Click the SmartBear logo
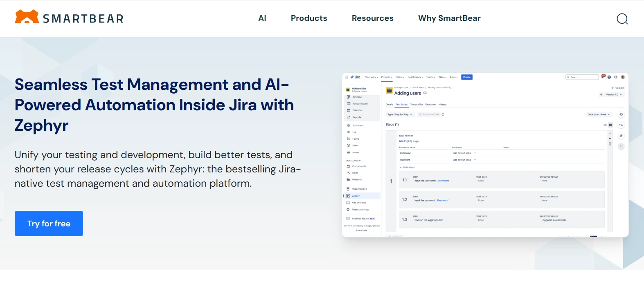 tap(69, 17)
